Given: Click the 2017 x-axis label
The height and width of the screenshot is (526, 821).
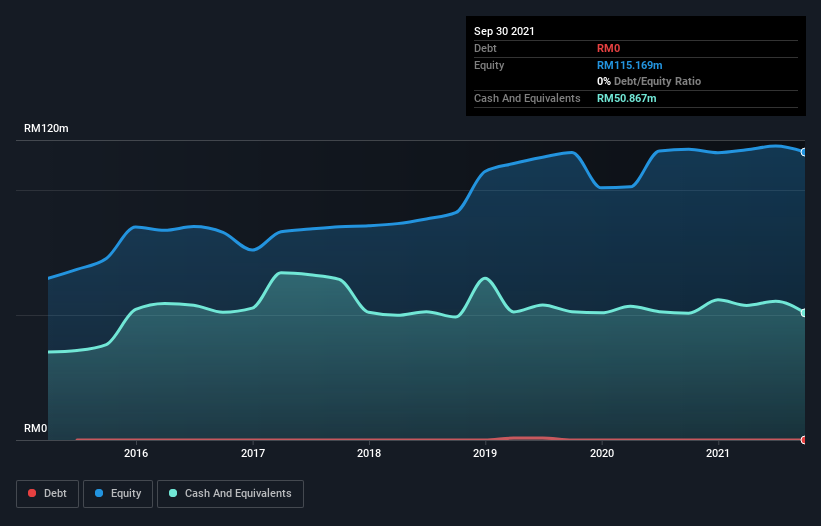Looking at the screenshot, I should (253, 453).
